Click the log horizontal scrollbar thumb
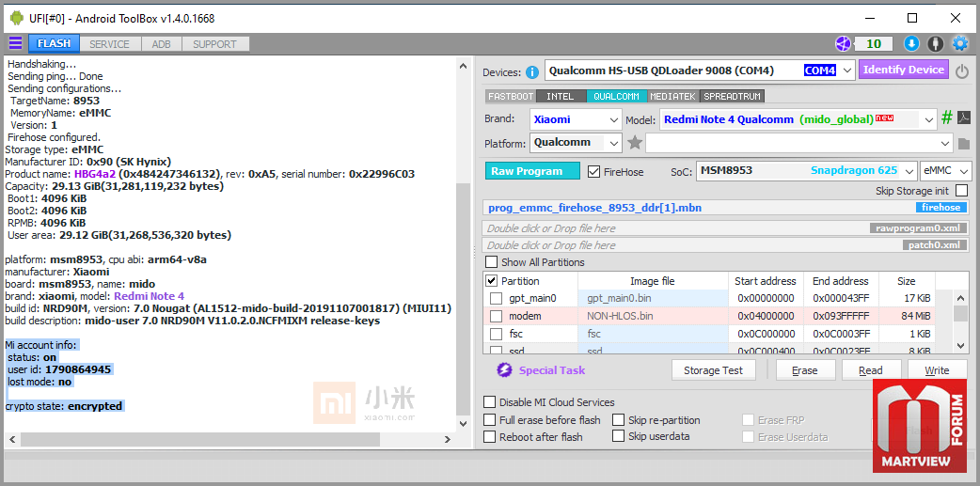Viewport: 980px width, 486px height. tap(200, 440)
